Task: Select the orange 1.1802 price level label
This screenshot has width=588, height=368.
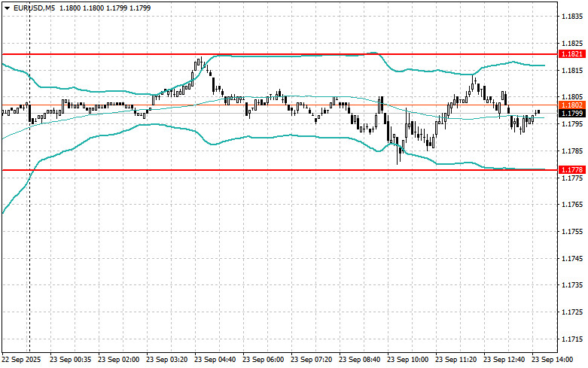Action: pyautogui.click(x=572, y=105)
